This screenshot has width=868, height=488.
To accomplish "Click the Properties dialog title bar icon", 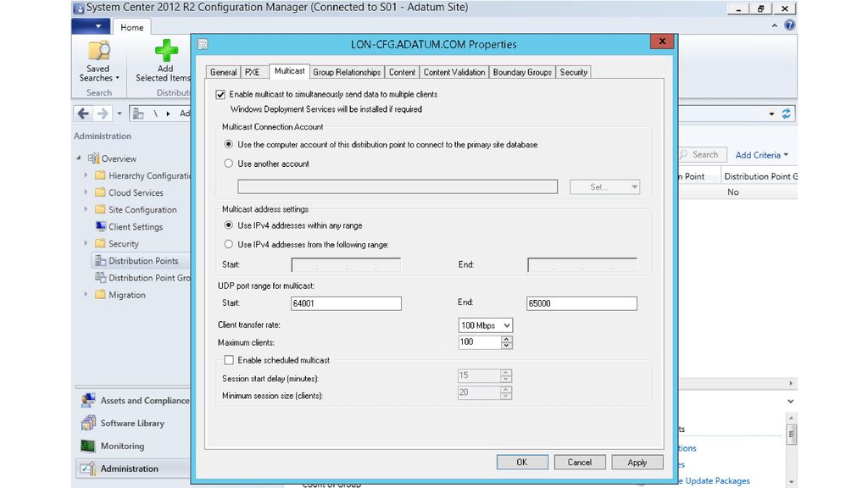I will point(203,44).
